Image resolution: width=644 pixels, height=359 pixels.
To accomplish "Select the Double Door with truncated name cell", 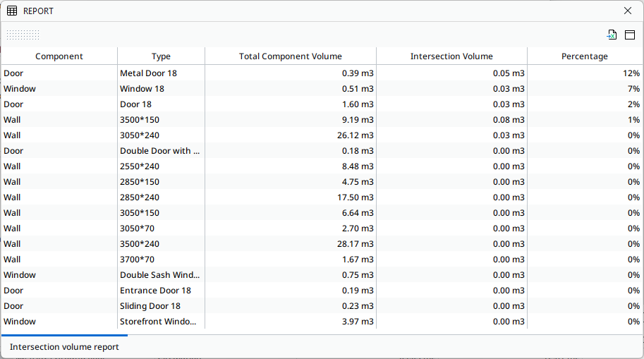I will [160, 151].
